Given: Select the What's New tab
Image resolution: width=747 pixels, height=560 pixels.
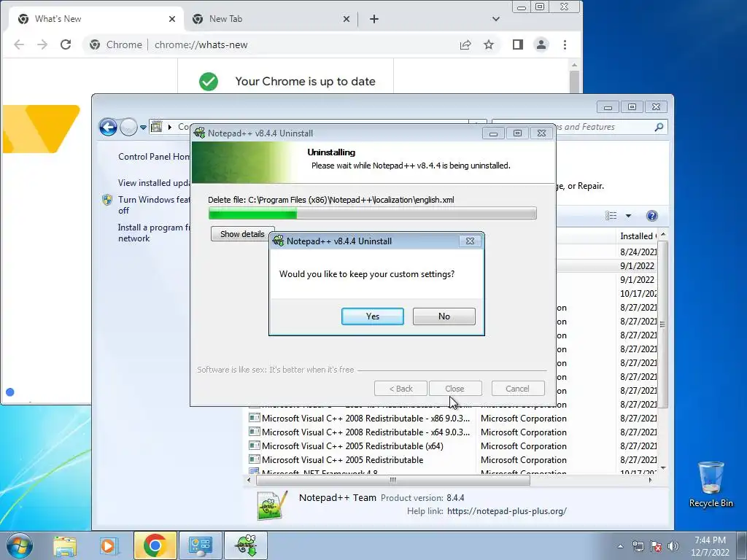Looking at the screenshot, I should (96, 19).
